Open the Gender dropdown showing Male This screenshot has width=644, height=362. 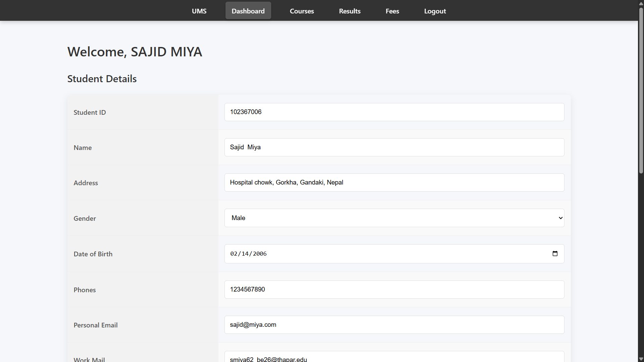coord(394,218)
